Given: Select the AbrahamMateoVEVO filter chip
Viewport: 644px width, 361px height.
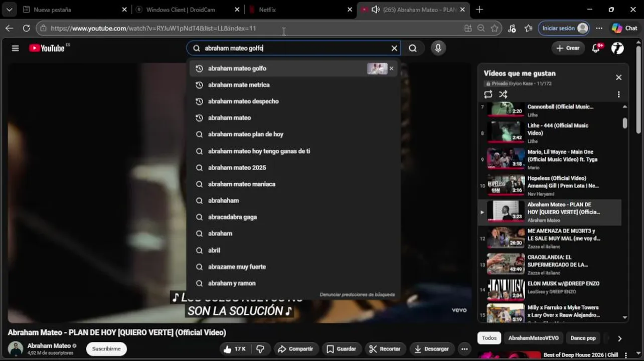Looking at the screenshot, I should [x=533, y=338].
